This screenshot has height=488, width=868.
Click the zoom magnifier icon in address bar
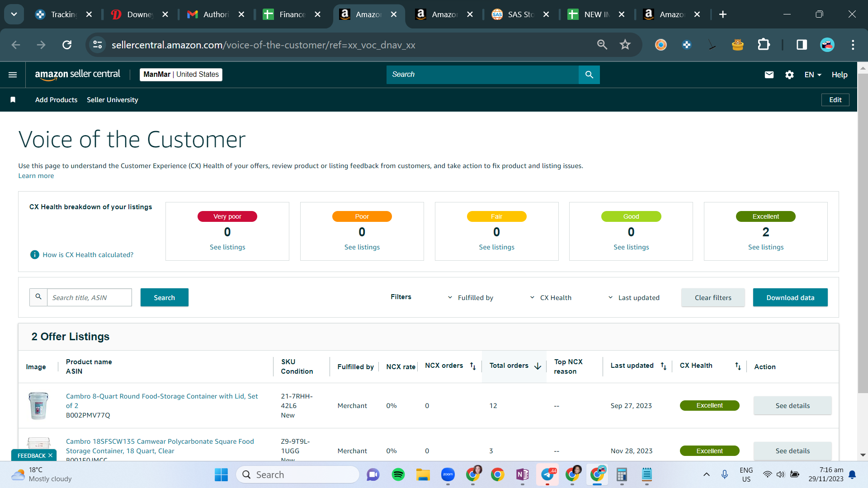click(x=602, y=45)
